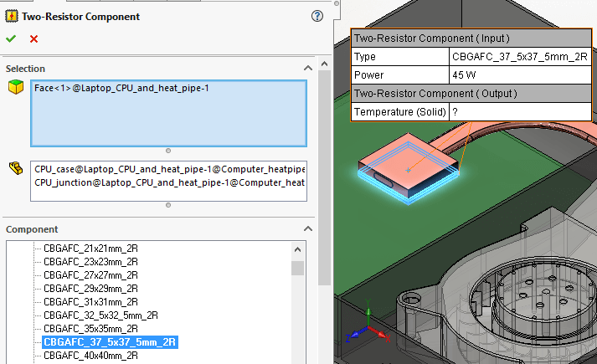
Task: Select CBGAFC_35x35mm_2R in the tree
Action: pos(90,329)
